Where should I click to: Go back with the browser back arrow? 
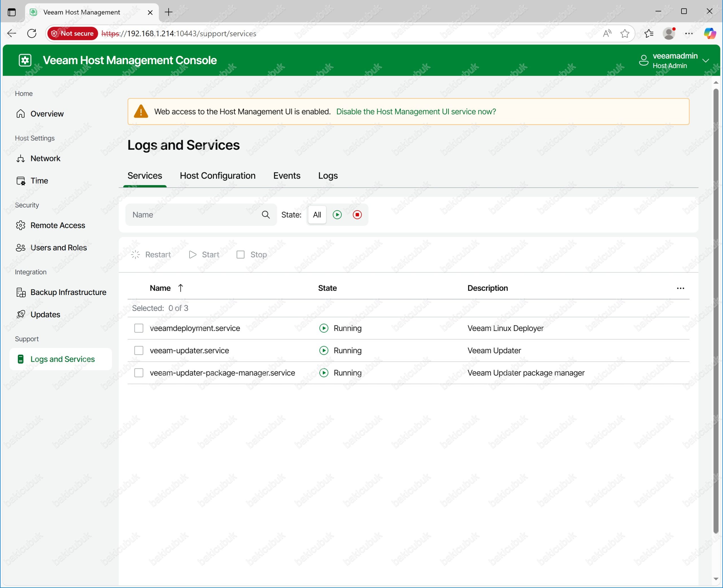pyautogui.click(x=12, y=33)
